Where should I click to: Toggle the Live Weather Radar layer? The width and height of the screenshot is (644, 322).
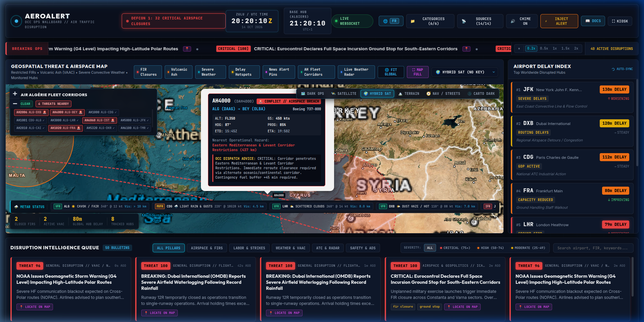point(356,72)
